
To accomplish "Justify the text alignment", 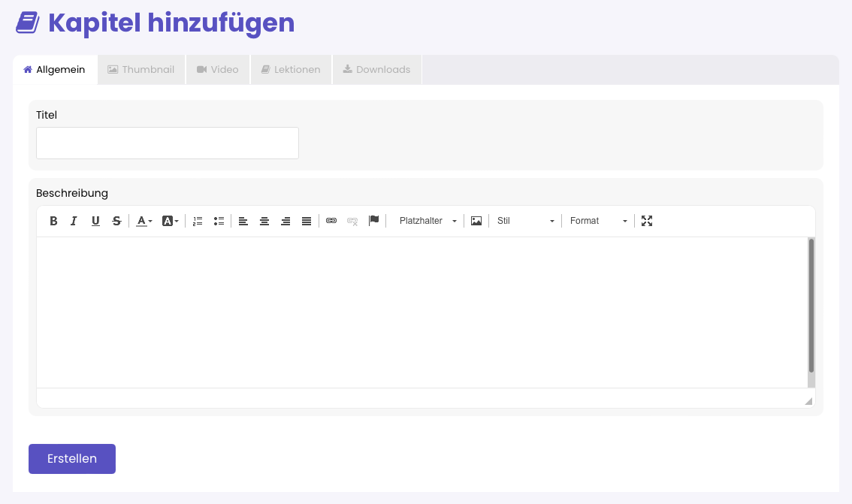I will (307, 221).
